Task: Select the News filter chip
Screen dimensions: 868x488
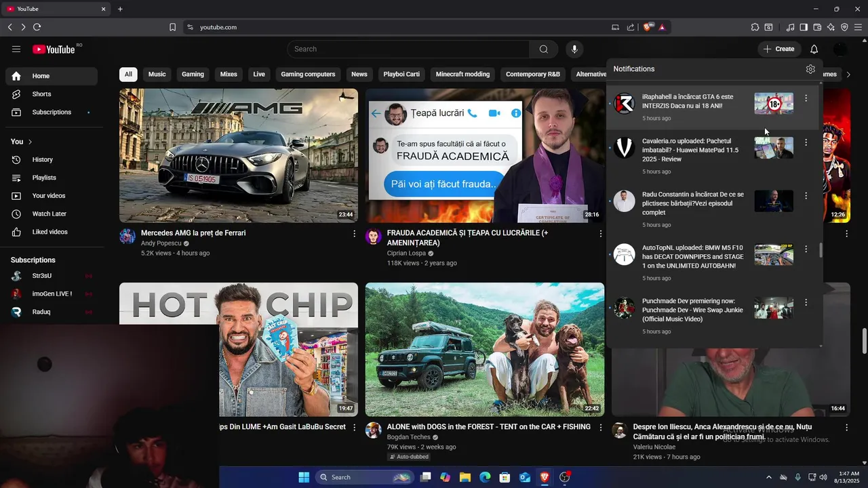Action: (x=359, y=75)
